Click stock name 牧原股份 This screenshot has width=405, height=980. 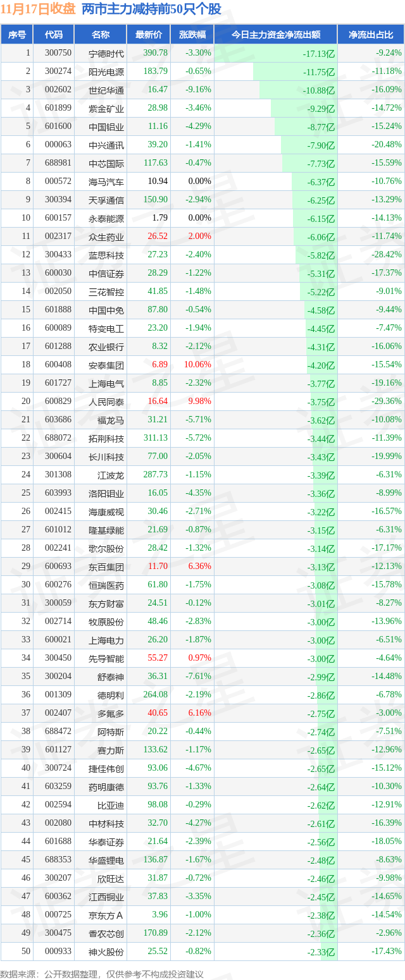click(x=106, y=622)
